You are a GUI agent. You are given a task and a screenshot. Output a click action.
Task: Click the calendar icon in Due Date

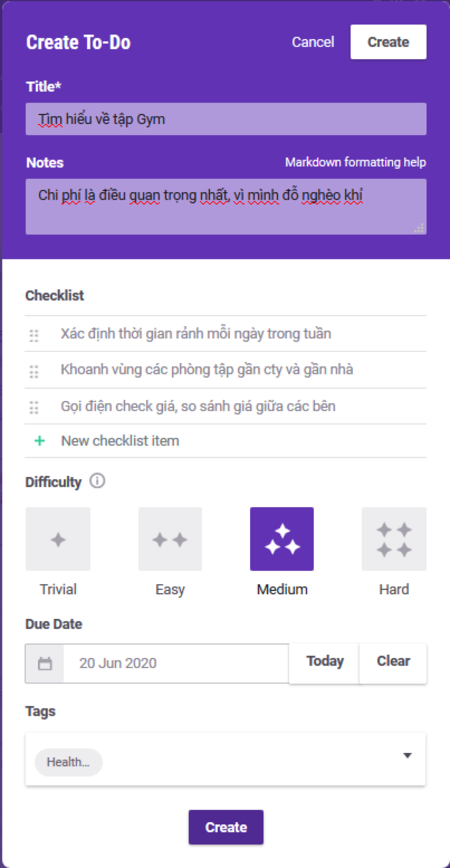click(x=45, y=663)
